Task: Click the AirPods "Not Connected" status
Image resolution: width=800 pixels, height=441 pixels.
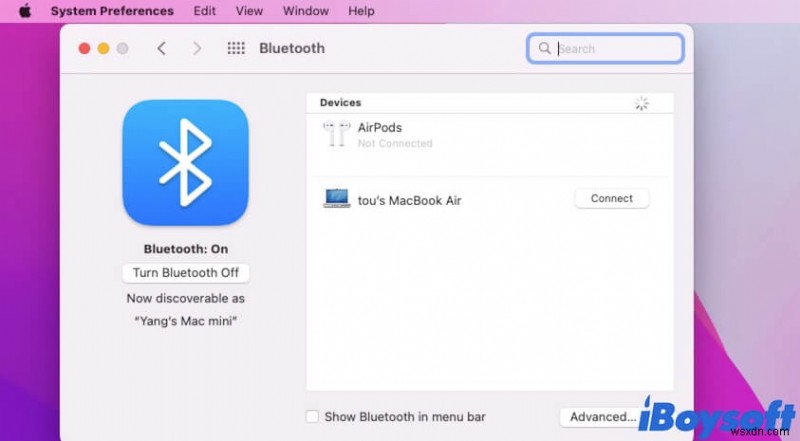Action: 395,143
